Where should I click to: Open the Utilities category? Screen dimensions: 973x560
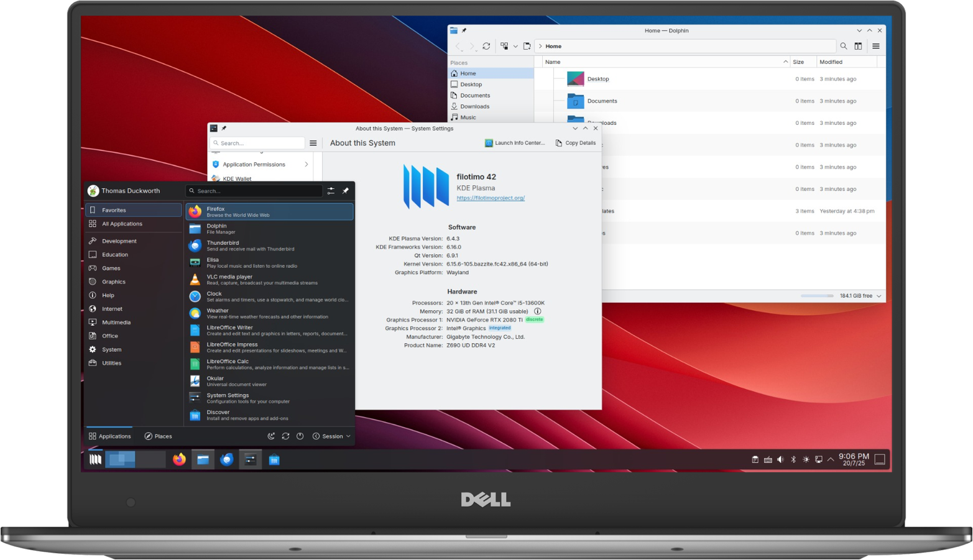pos(133,363)
